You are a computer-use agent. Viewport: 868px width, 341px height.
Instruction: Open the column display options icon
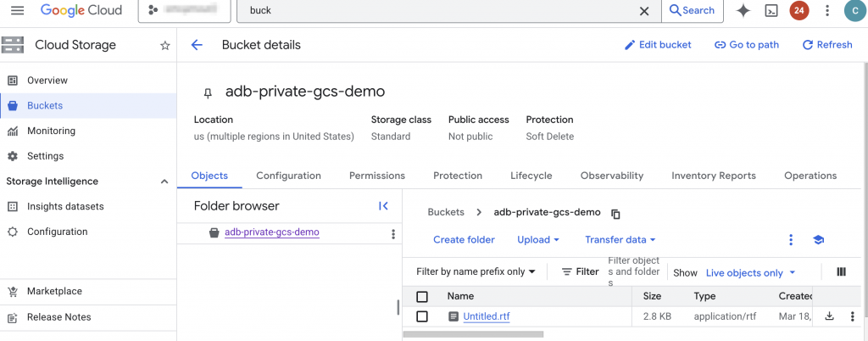(x=841, y=272)
